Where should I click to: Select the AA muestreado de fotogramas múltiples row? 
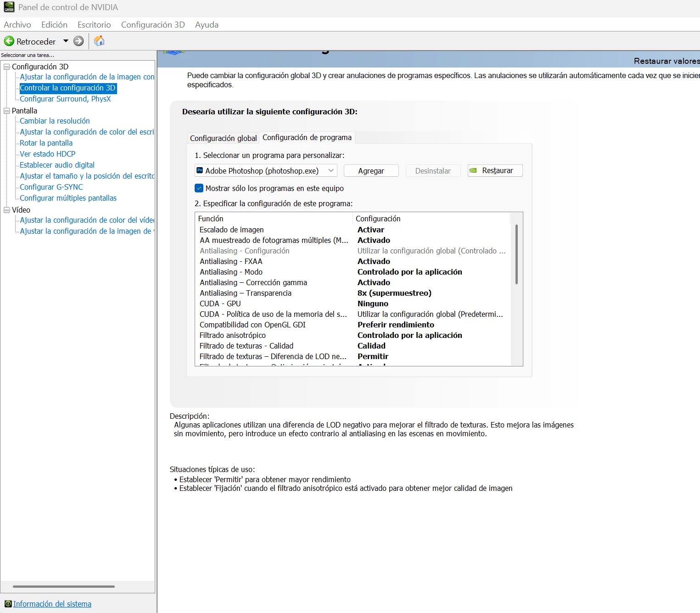(353, 240)
